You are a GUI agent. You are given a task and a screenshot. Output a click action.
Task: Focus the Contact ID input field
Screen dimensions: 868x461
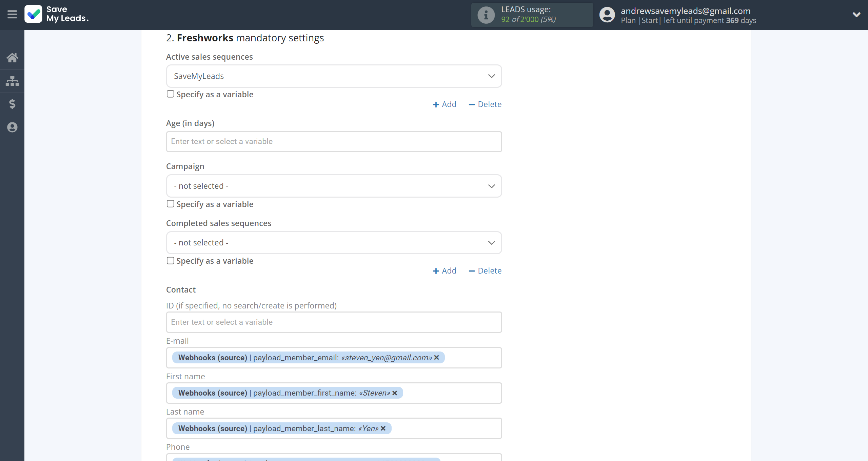pos(334,322)
